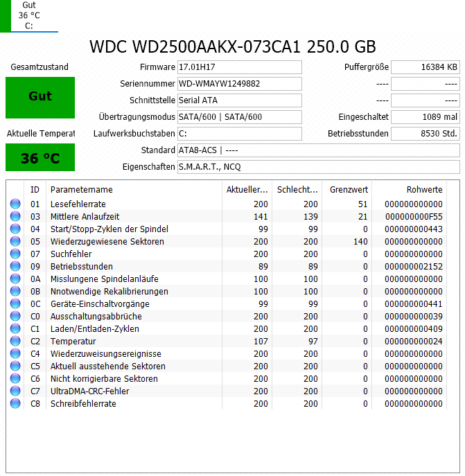Viewport: 465px width, 476px height.
Task: Click status icon for Wiederzugewiesene Sektoren row
Action: tap(15, 241)
